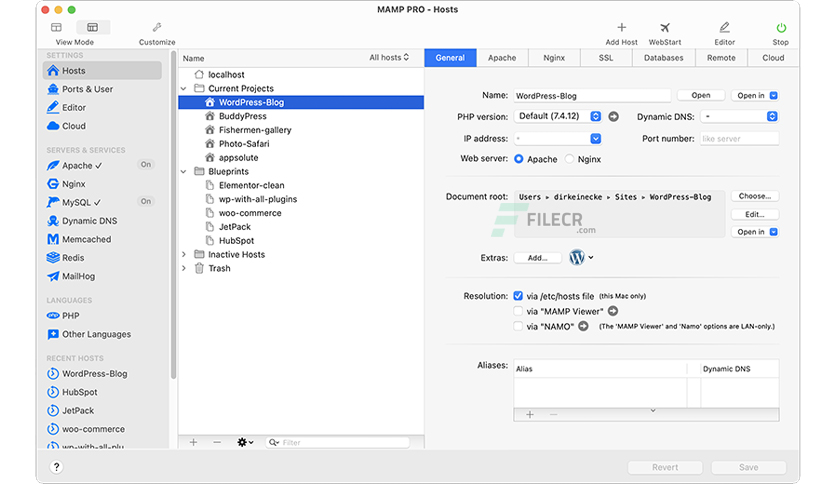Collapse Blueprints folder
836x484 pixels.
[x=183, y=172]
